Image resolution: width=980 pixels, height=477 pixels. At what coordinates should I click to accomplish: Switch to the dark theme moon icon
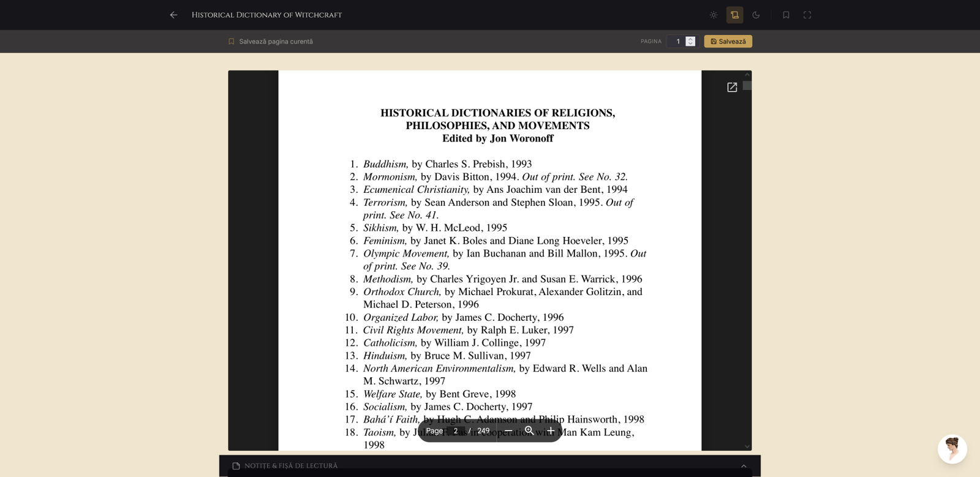[756, 15]
